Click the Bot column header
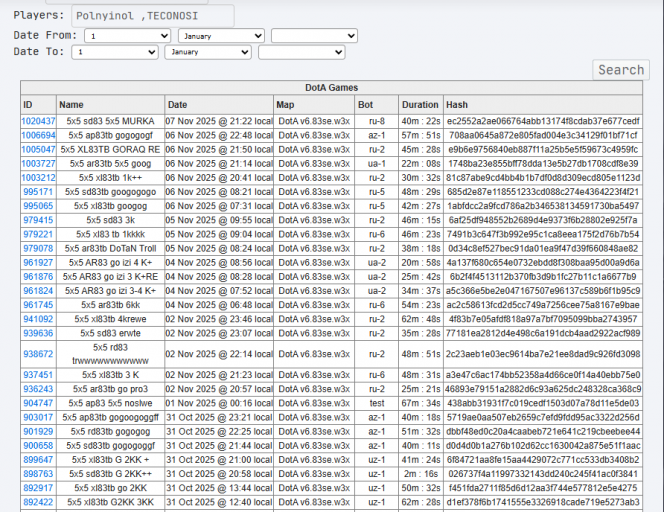 (377, 105)
